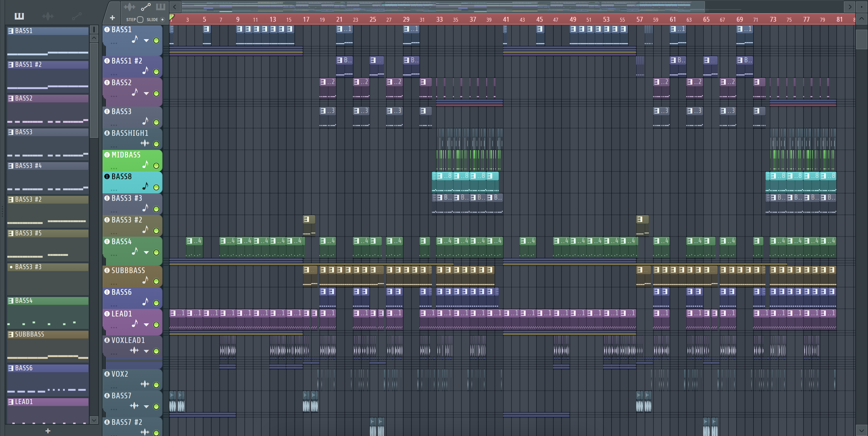Open the BASS2 track dropdown arrow
The width and height of the screenshot is (868, 436).
146,94
